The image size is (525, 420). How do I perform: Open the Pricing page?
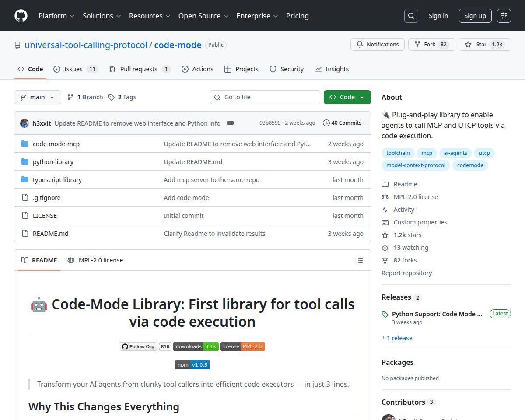click(x=297, y=16)
